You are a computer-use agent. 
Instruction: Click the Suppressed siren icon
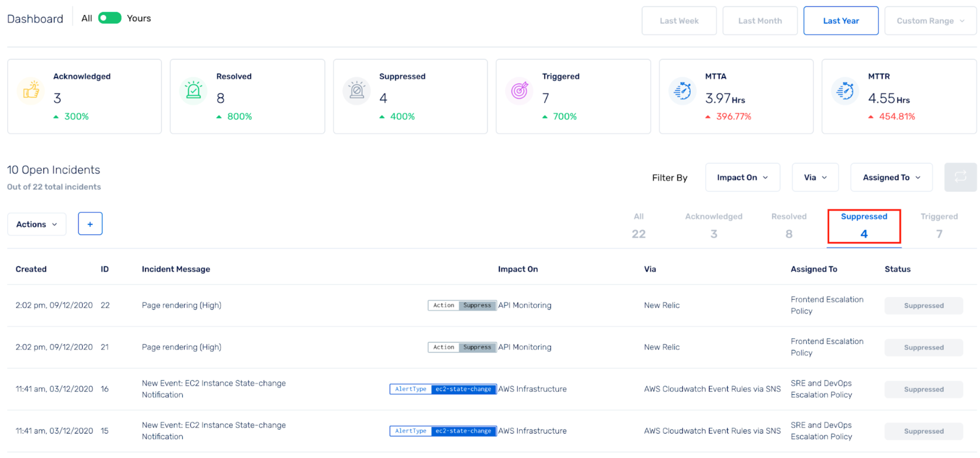356,91
